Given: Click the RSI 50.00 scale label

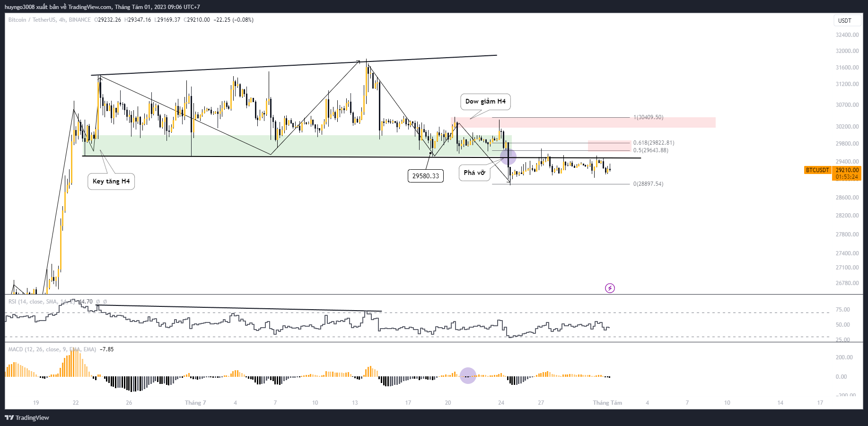Looking at the screenshot, I should (x=842, y=325).
